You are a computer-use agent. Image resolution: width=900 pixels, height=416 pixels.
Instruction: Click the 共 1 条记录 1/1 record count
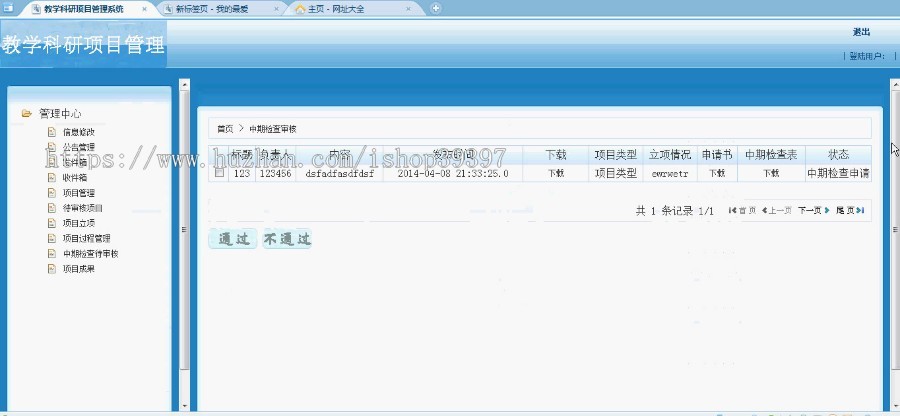[674, 211]
